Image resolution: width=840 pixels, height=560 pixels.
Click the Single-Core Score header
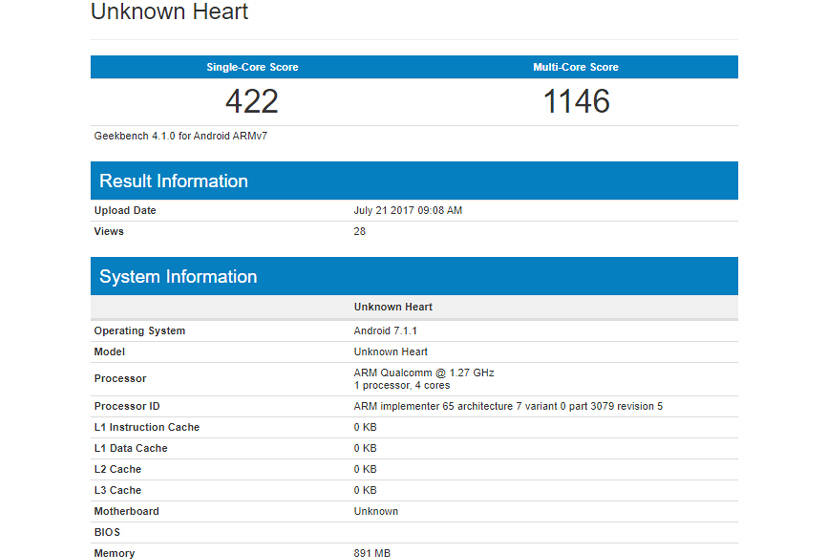(252, 67)
